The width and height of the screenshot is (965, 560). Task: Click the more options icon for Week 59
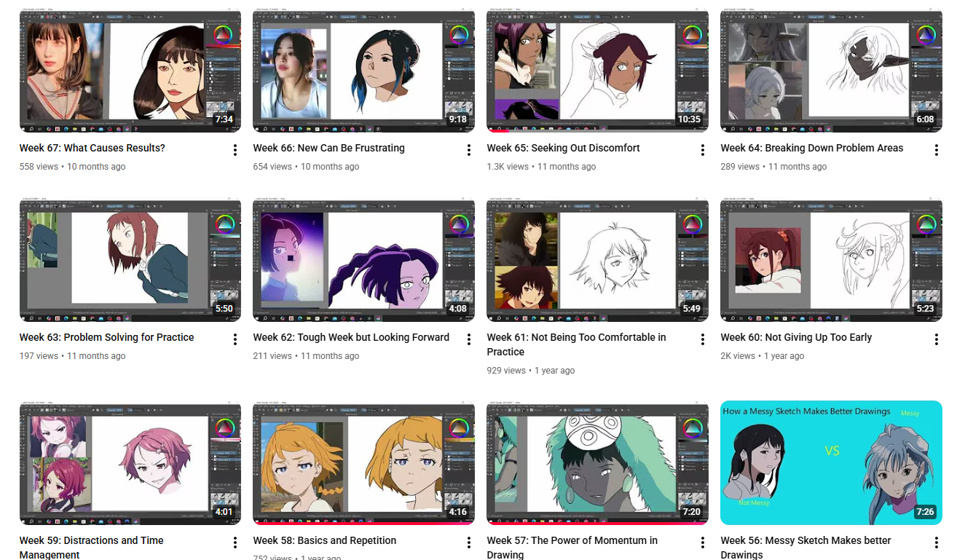tap(235, 543)
